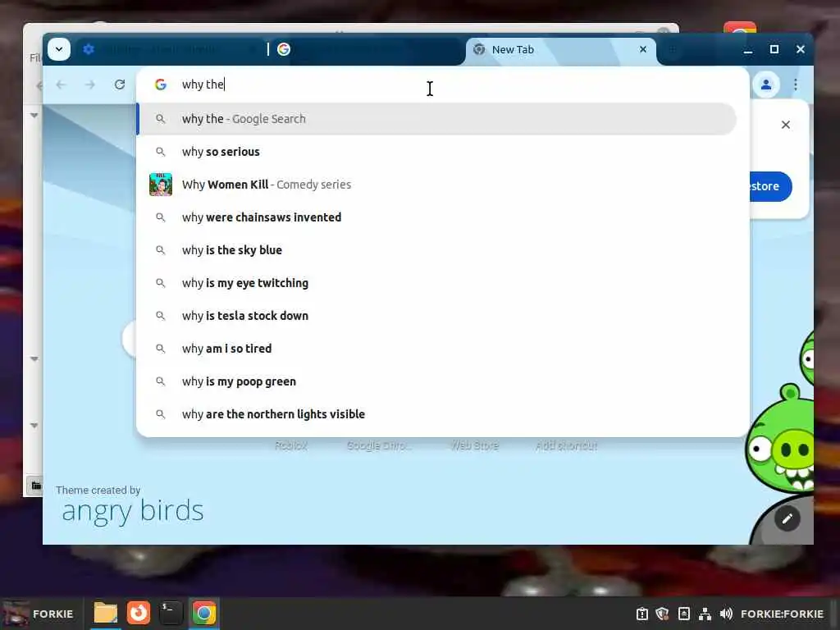Open the tab search dropdown arrow
This screenshot has width=840, height=630.
pos(59,49)
